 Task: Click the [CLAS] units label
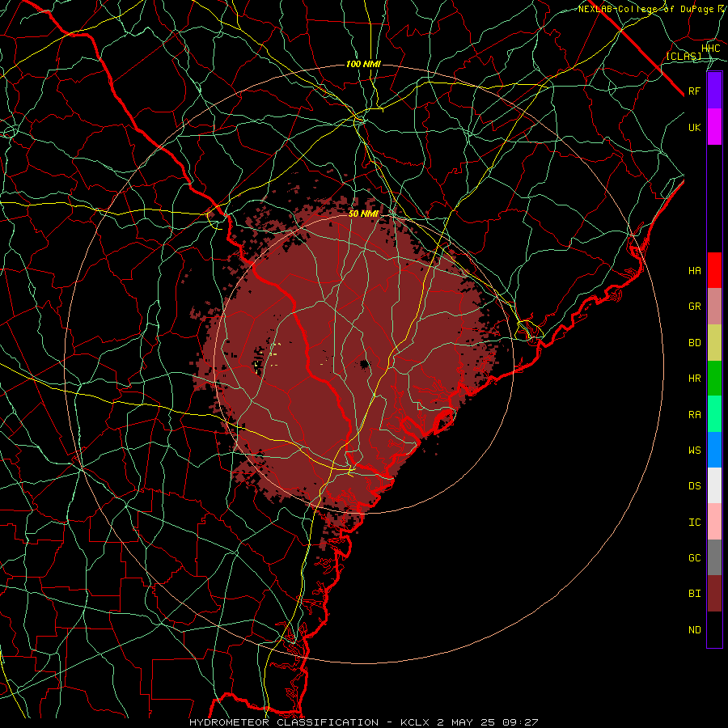(684, 56)
